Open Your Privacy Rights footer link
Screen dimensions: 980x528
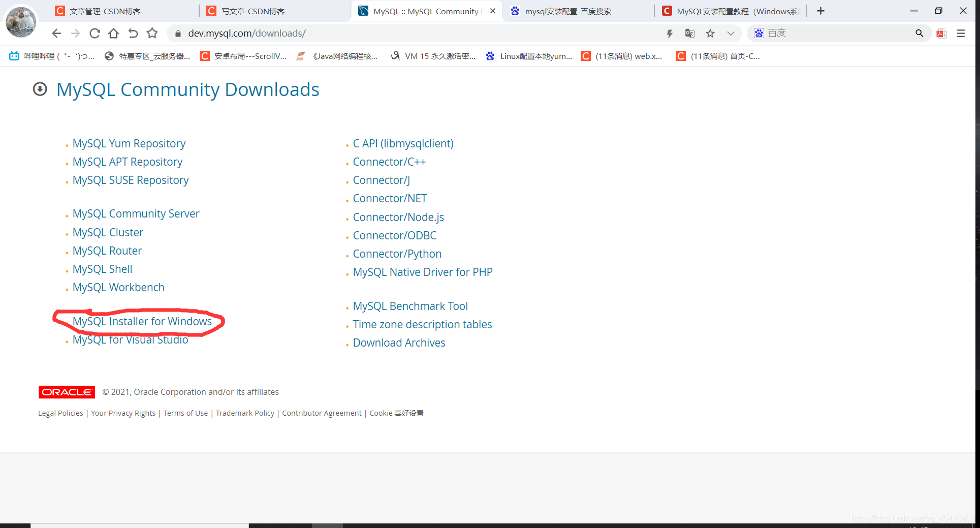(x=123, y=413)
